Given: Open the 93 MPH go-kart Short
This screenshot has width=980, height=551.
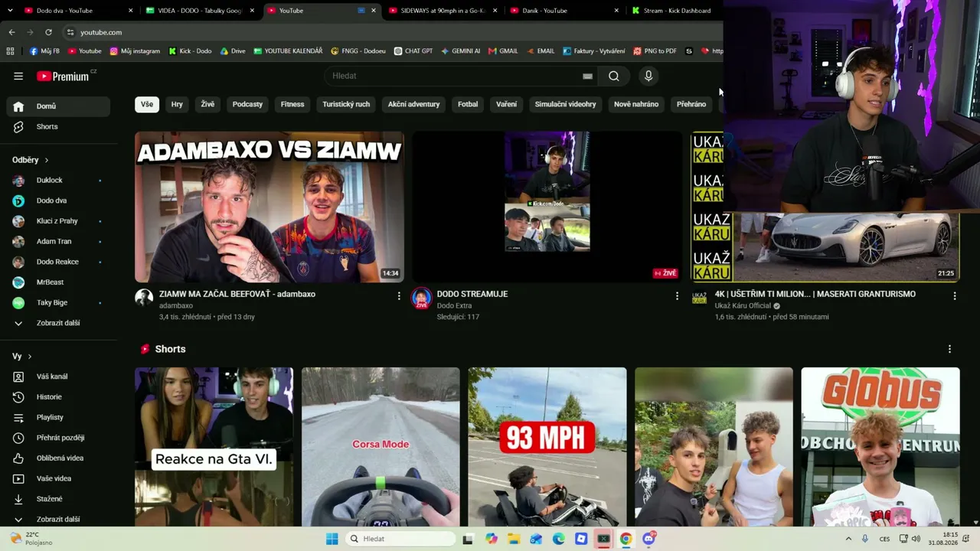Looking at the screenshot, I should pyautogui.click(x=547, y=447).
